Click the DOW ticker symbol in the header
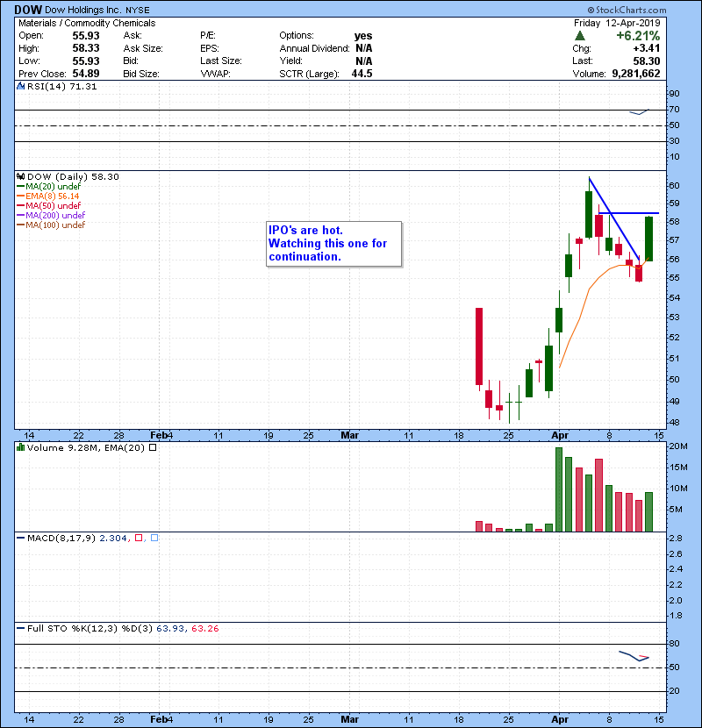 pyautogui.click(x=28, y=10)
